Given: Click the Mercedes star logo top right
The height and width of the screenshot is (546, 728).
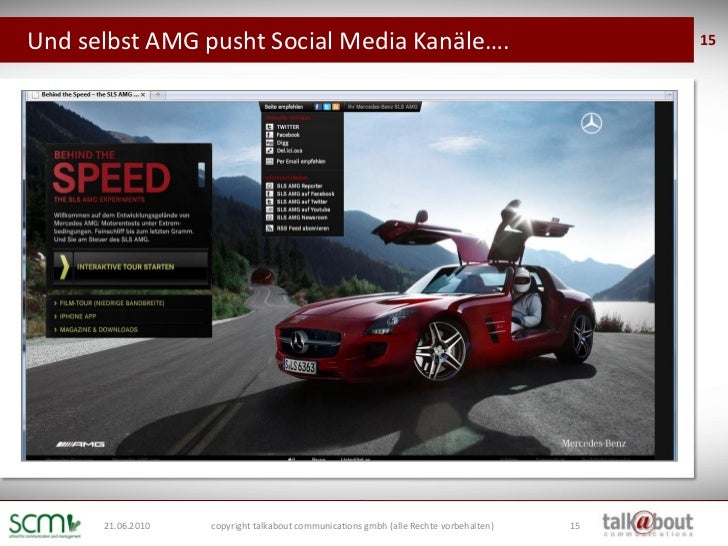Looking at the screenshot, I should tap(591, 124).
